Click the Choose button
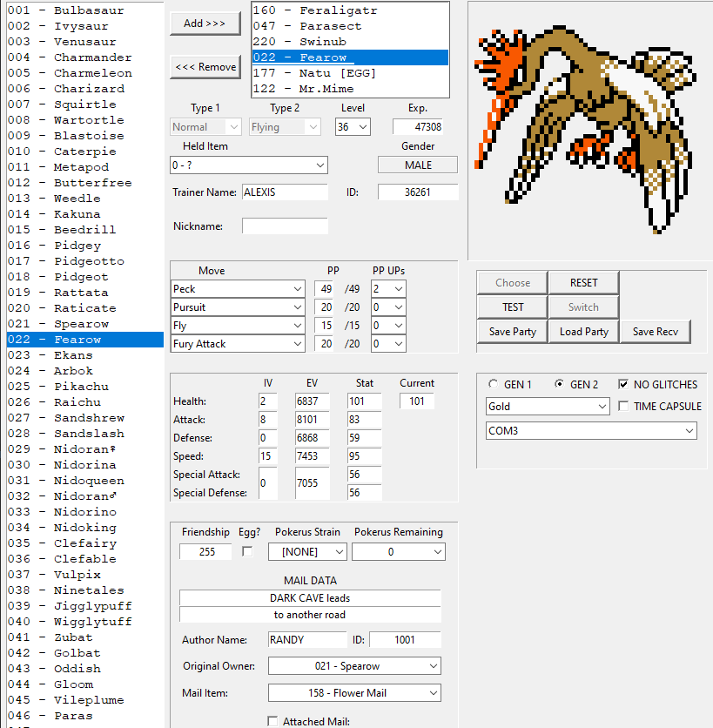The height and width of the screenshot is (728, 713). point(511,282)
